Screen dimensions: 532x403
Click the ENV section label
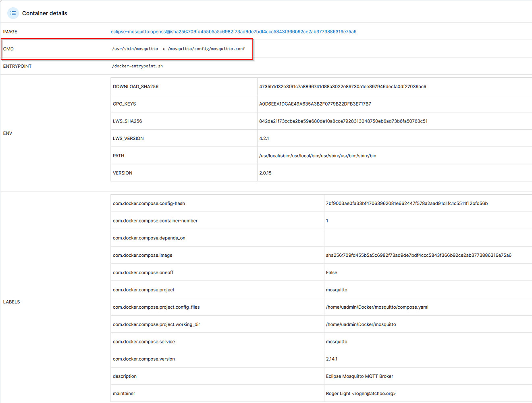tap(8, 133)
